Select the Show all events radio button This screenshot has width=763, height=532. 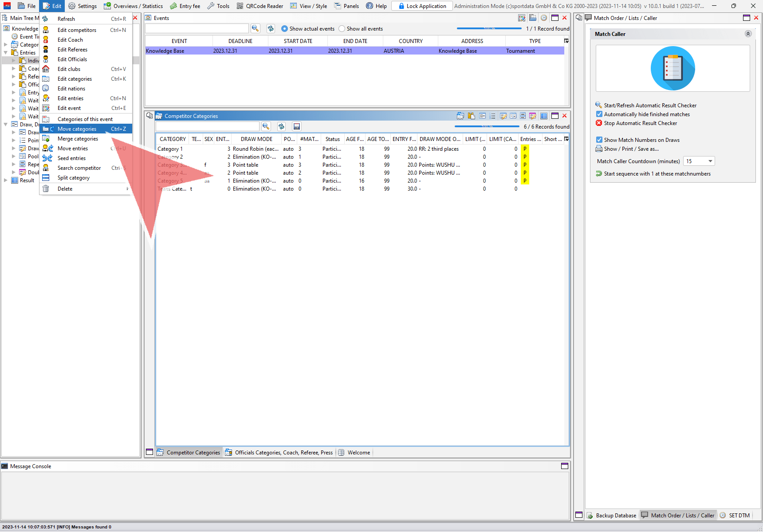[342, 29]
